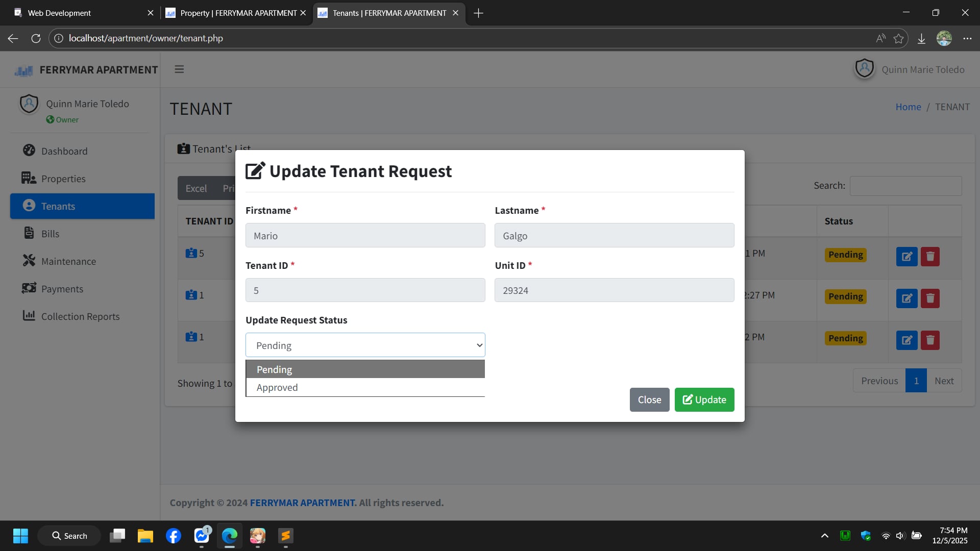Viewport: 980px width, 551px height.
Task: Click the Home breadcrumb link
Action: 908,107
